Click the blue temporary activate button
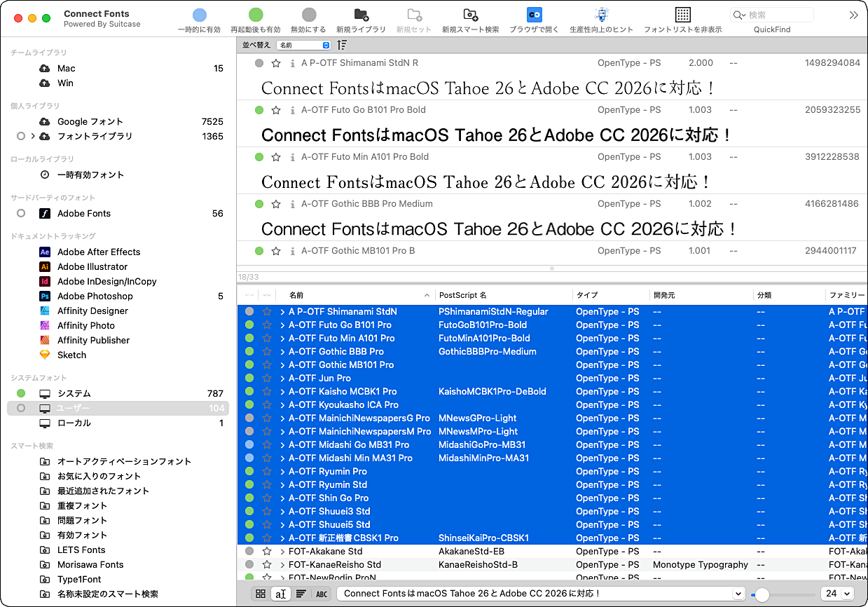The image size is (868, 607). (x=200, y=15)
